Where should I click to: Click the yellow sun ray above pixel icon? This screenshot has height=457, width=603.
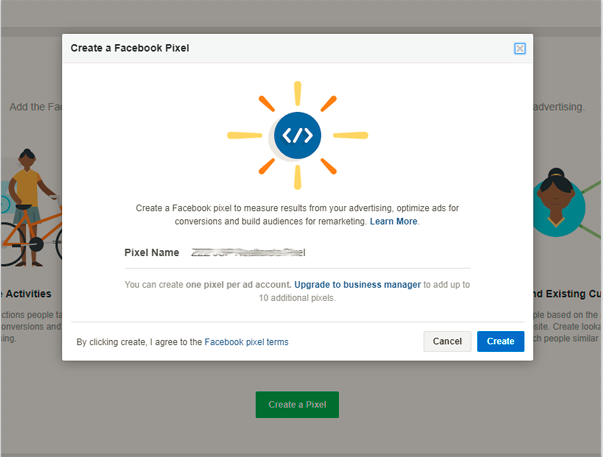point(297,93)
